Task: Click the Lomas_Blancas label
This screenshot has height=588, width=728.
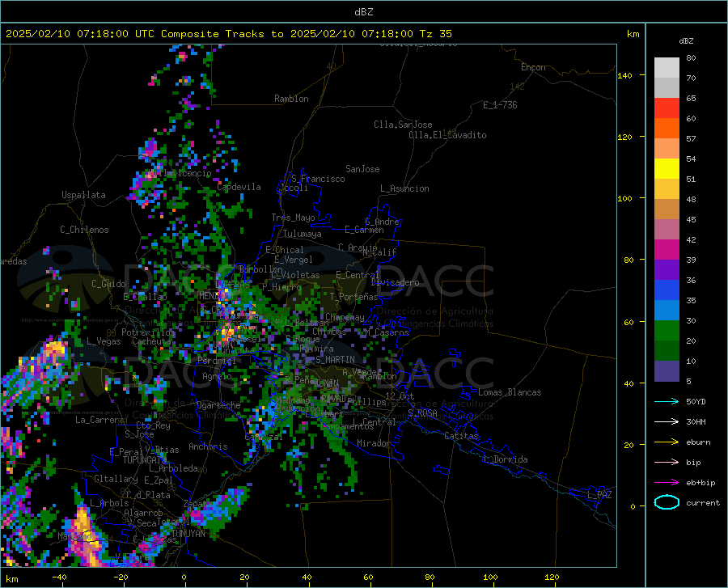Action: point(510,392)
